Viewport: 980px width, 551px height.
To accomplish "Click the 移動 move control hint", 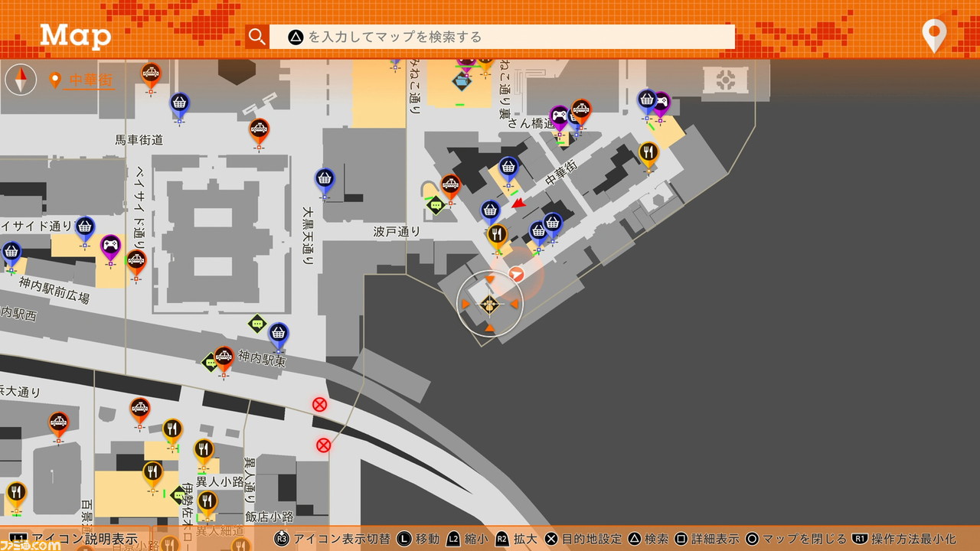I will point(418,539).
